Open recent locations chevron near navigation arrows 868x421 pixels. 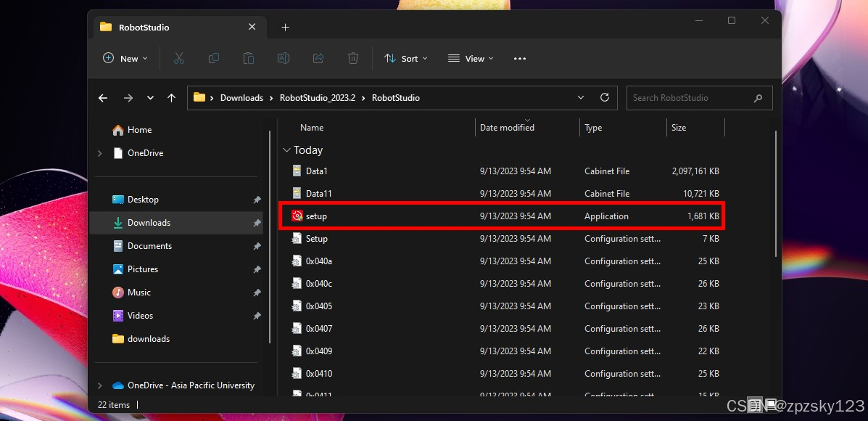pyautogui.click(x=150, y=97)
